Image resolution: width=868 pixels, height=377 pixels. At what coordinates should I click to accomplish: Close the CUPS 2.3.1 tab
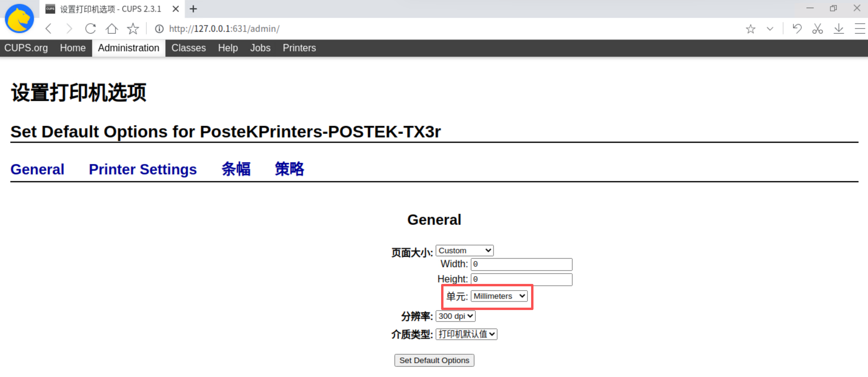click(x=176, y=9)
